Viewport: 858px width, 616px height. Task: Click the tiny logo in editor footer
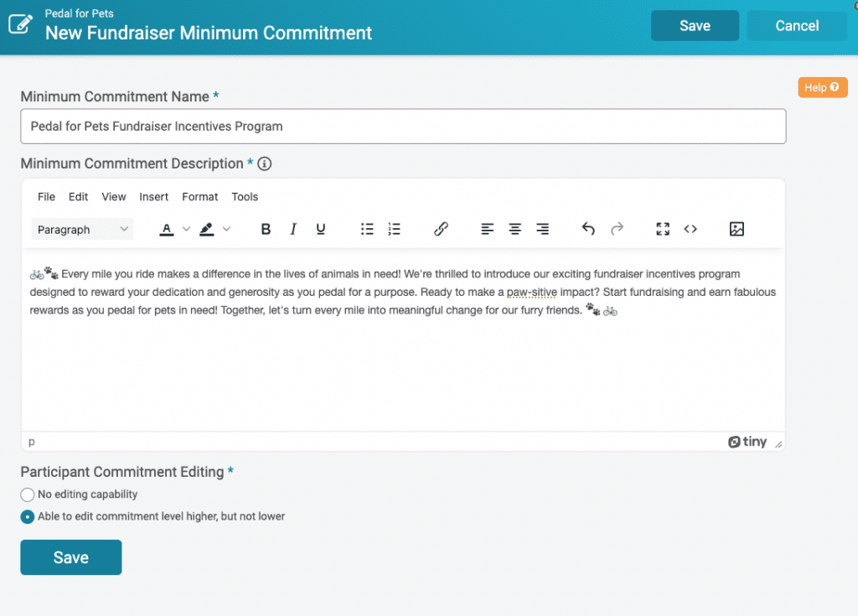747,442
